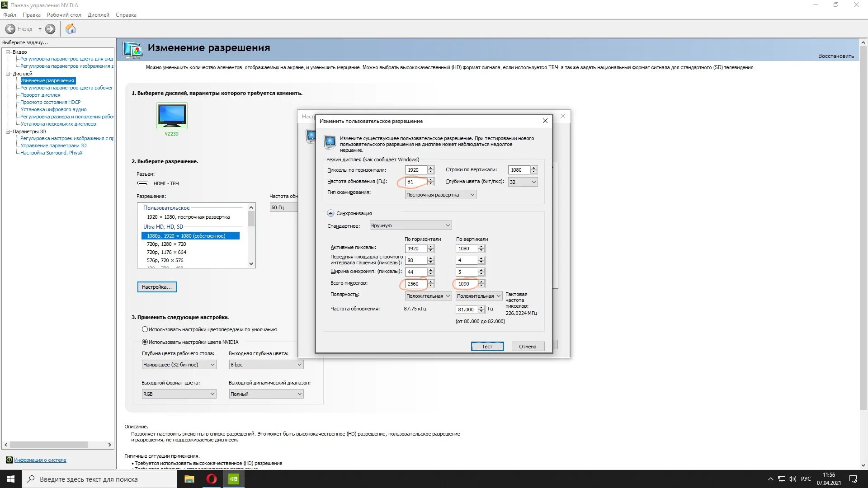Open the Справка menu
The width and height of the screenshot is (868, 488).
(x=126, y=15)
